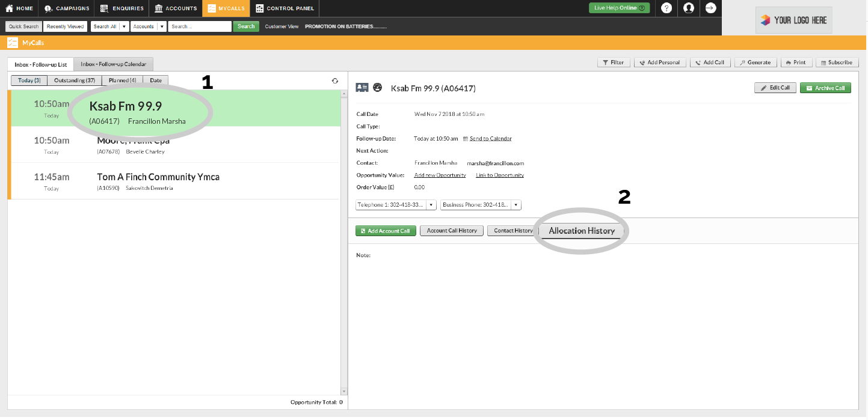Click the Your Logo Here image
Screen dimensions: 868x420
tap(793, 20)
